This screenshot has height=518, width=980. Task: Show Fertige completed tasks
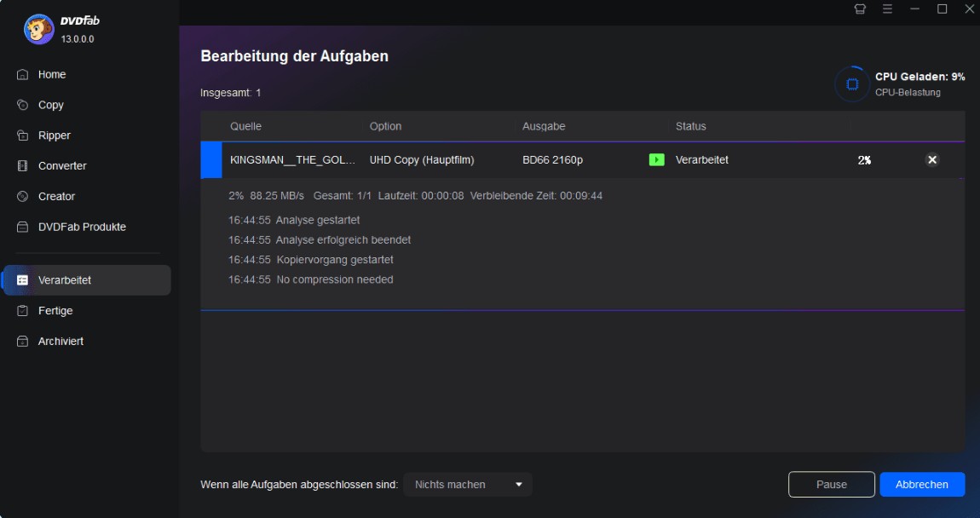pos(55,311)
